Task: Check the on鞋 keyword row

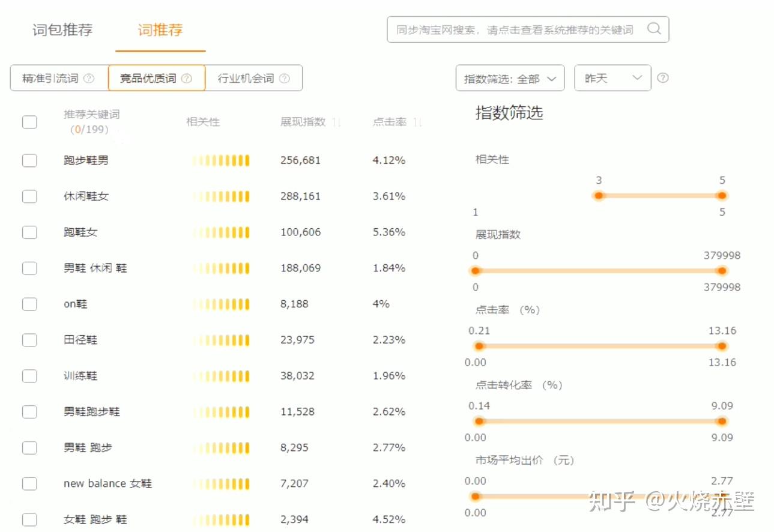Action: pyautogui.click(x=29, y=304)
